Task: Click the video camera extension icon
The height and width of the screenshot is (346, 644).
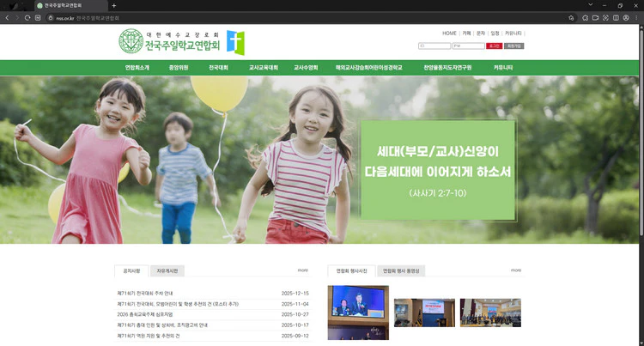Action: pyautogui.click(x=595, y=18)
